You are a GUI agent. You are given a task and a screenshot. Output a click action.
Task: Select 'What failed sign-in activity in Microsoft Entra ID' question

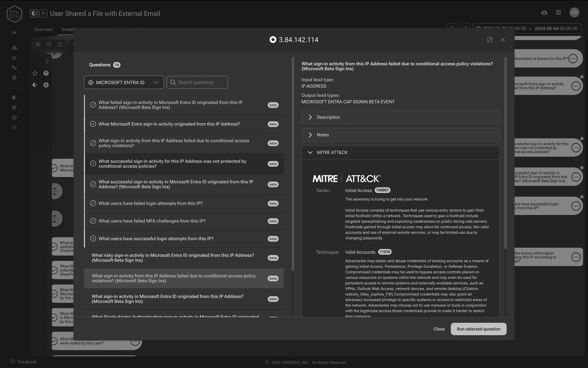[184, 105]
